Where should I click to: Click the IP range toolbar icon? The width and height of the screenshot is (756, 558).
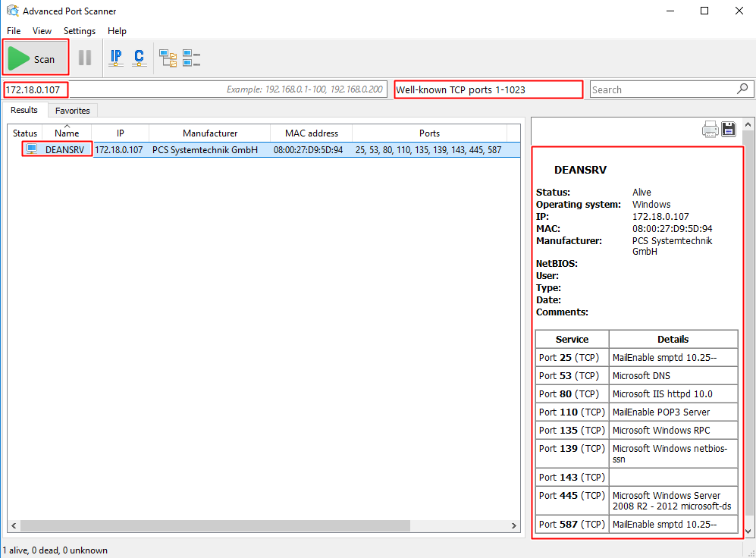(x=116, y=58)
